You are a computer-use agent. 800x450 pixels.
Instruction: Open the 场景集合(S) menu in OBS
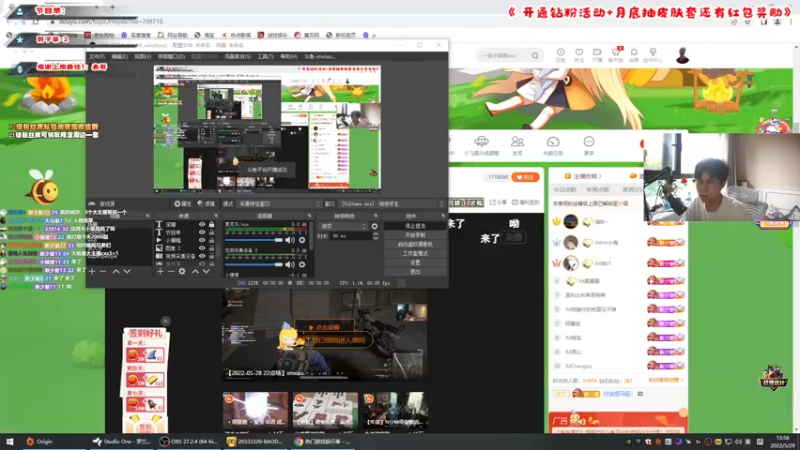[x=237, y=57]
